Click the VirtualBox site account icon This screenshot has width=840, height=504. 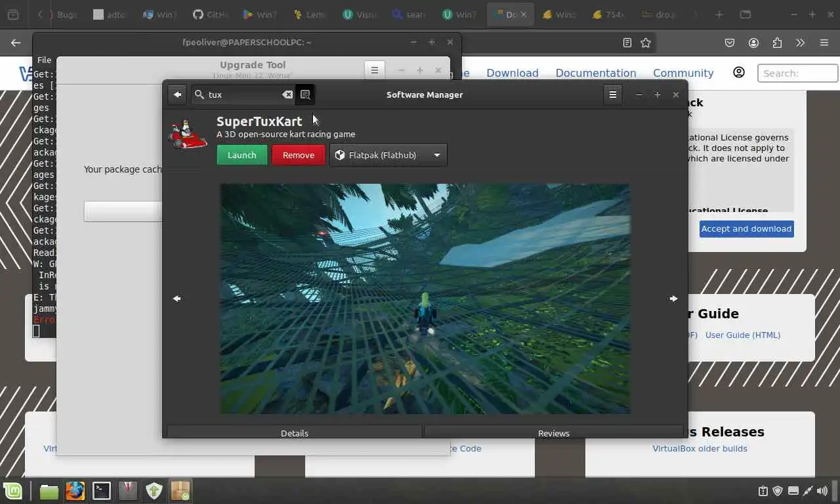coord(739,72)
